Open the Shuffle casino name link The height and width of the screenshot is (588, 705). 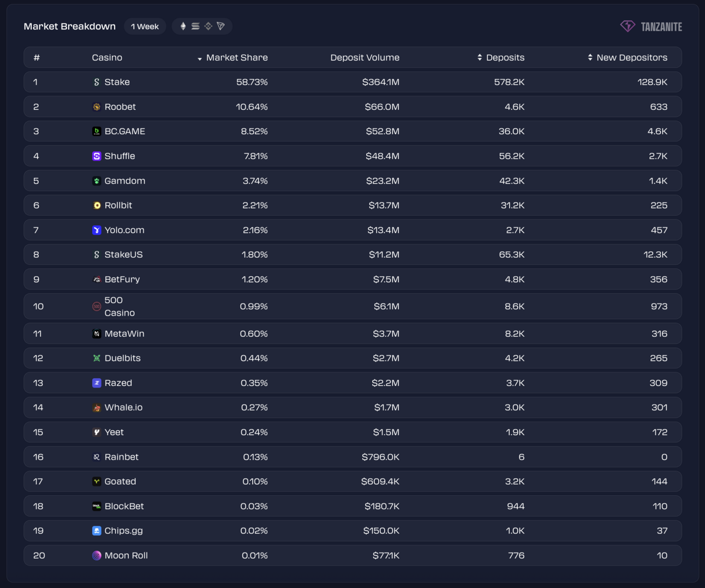point(120,156)
